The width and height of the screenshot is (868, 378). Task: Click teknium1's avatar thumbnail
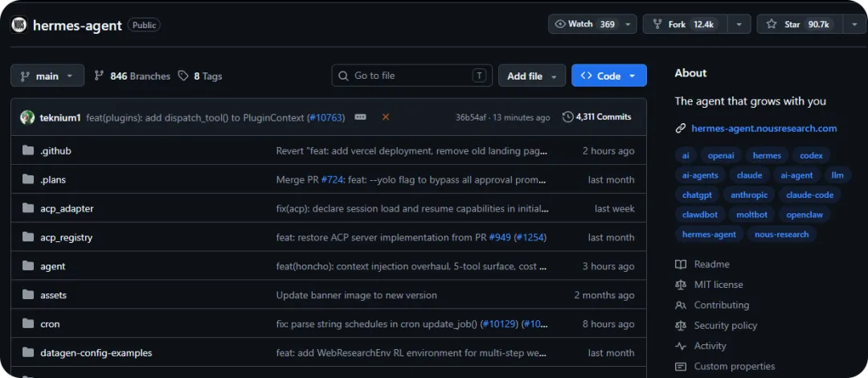(27, 117)
